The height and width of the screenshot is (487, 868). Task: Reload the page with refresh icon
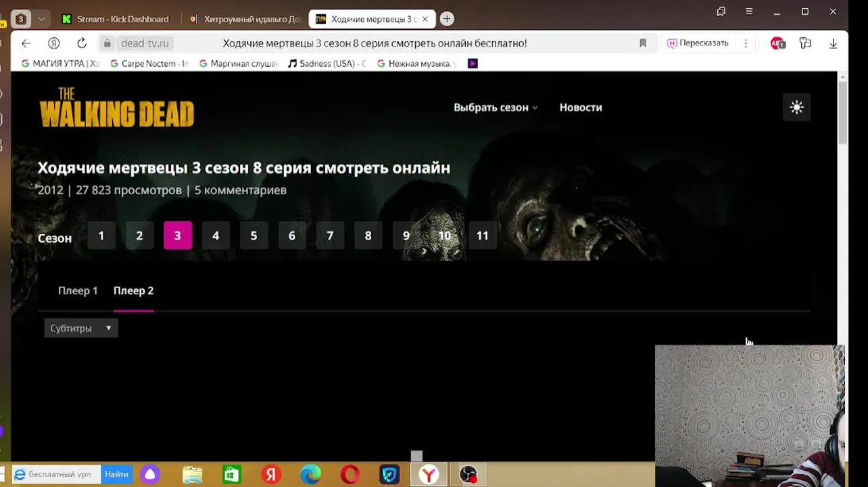(82, 43)
